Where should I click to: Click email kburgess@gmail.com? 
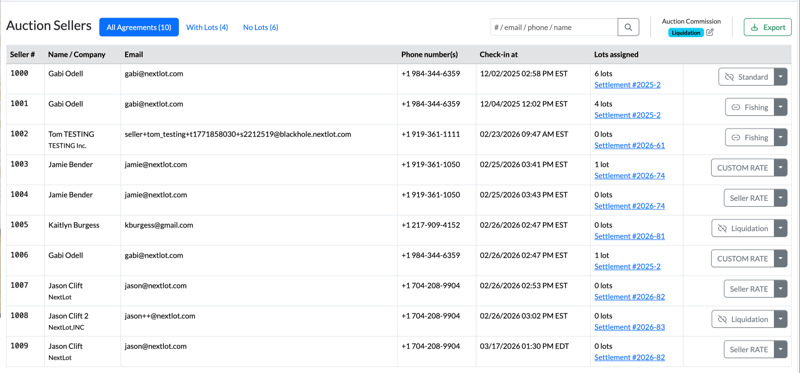159,225
